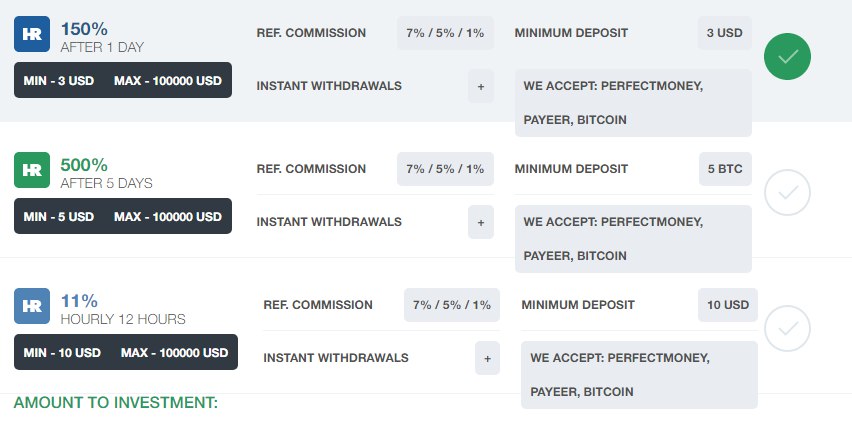Click the 10 USD minimum deposit badge
Image resolution: width=852 pixels, height=430 pixels.
click(727, 305)
